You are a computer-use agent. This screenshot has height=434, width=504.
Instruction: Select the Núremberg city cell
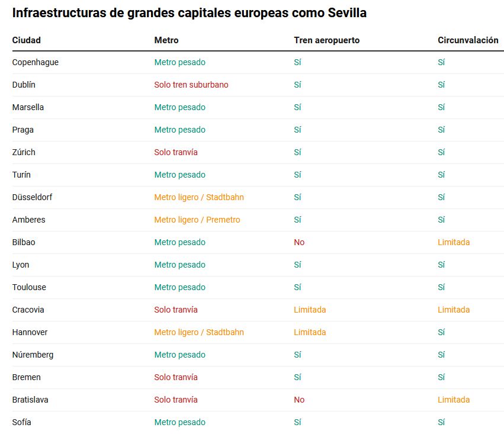(33, 355)
